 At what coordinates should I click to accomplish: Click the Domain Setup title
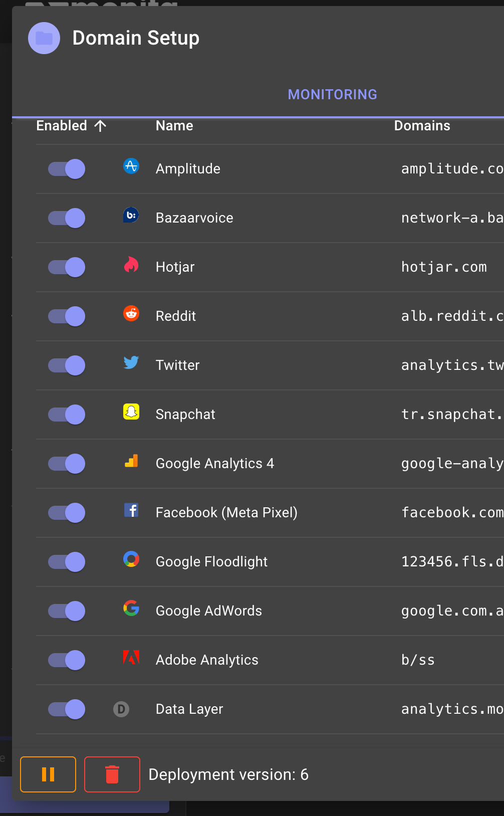point(136,38)
